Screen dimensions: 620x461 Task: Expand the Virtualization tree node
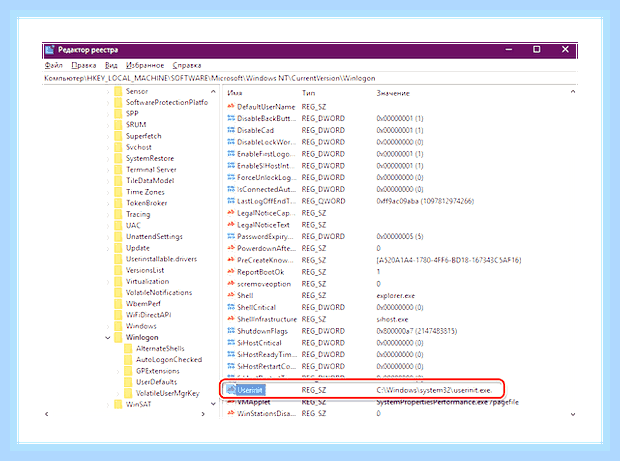(x=108, y=282)
